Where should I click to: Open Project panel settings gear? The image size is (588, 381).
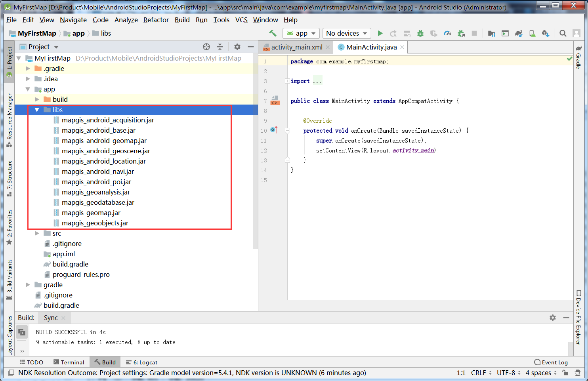click(x=237, y=47)
